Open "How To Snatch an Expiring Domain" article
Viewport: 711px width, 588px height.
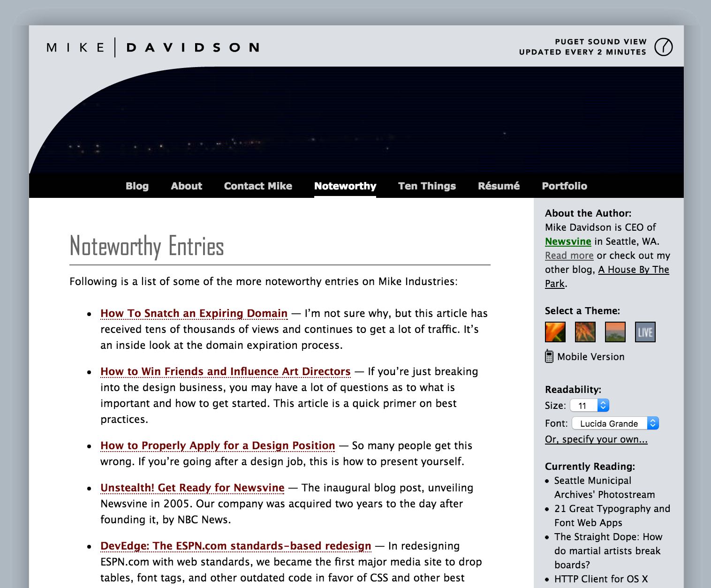point(194,313)
